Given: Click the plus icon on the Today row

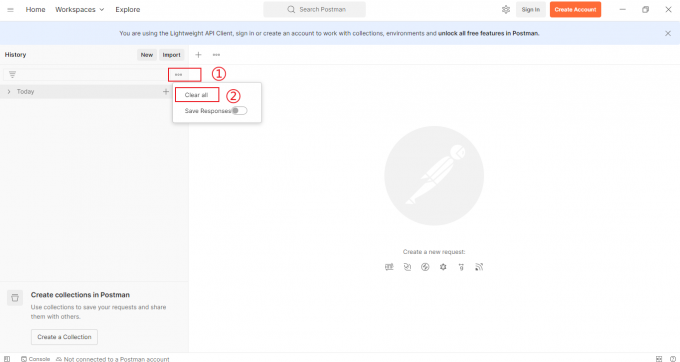Looking at the screenshot, I should point(166,91).
